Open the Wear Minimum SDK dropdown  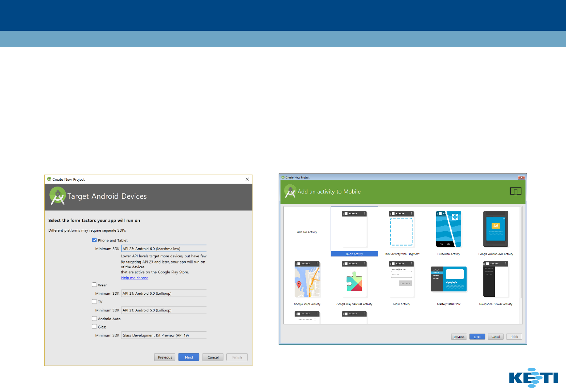[x=164, y=293]
